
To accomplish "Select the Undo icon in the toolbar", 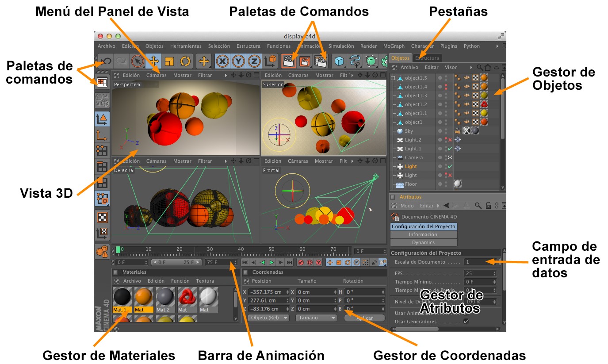I will pos(106,61).
